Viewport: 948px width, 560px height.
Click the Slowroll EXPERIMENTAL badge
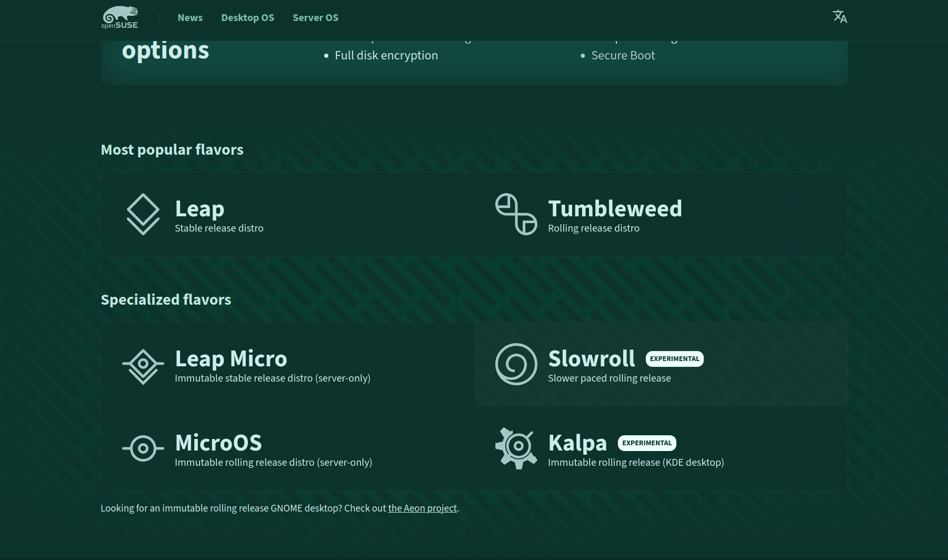pyautogui.click(x=675, y=358)
